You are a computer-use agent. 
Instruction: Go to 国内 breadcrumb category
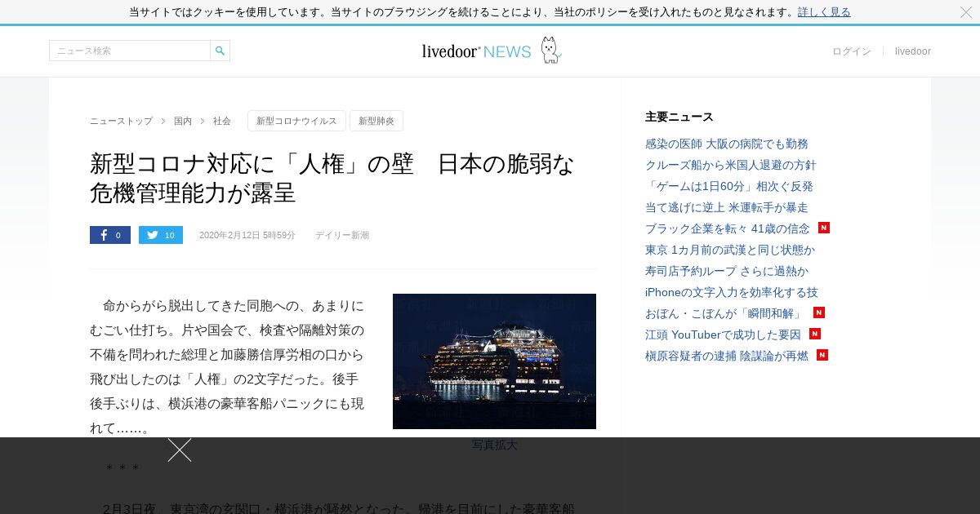(x=183, y=121)
